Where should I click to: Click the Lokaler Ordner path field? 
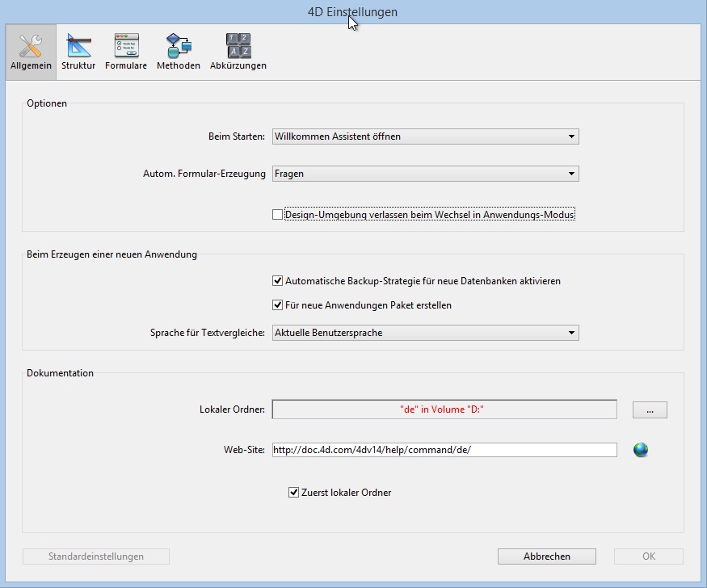(444, 409)
